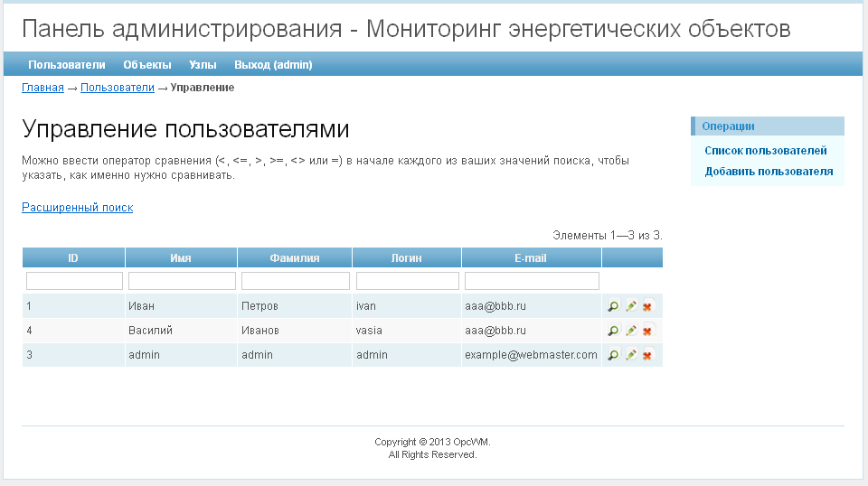Viewport: 868px width, 486px height.
Task: Open the Объекты menu item
Action: pos(147,65)
